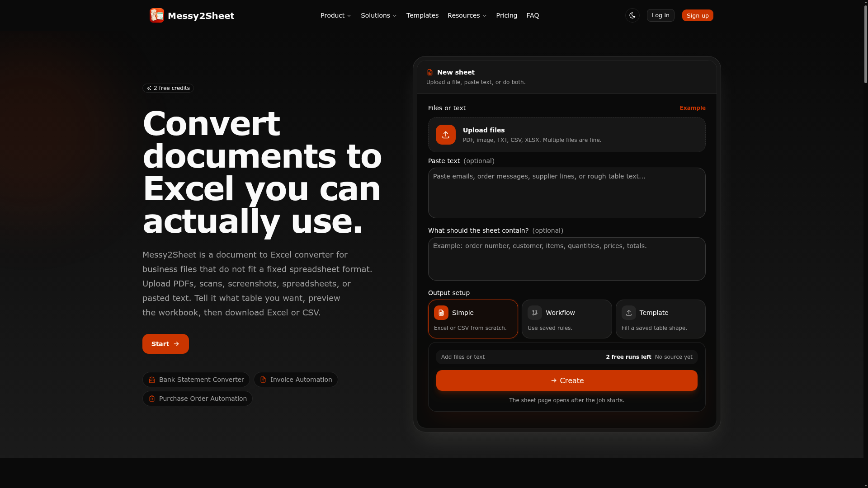Open Purchase Order Automation link

click(198, 399)
